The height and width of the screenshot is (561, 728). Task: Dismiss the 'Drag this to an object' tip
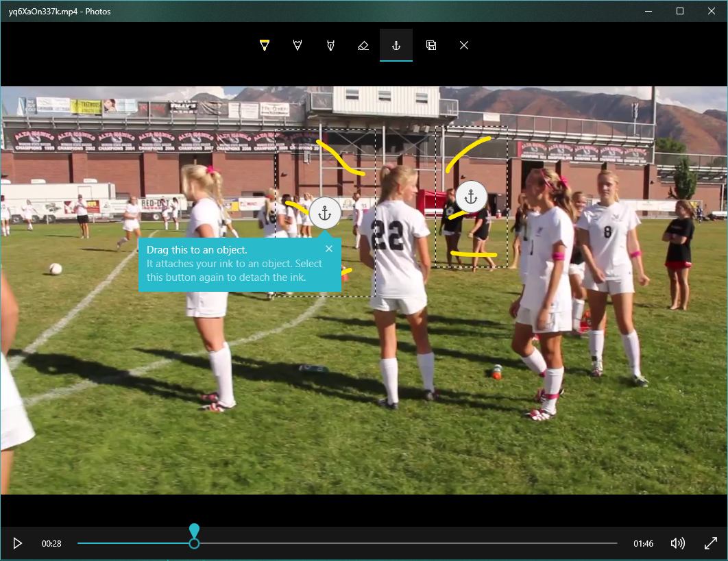coord(329,249)
